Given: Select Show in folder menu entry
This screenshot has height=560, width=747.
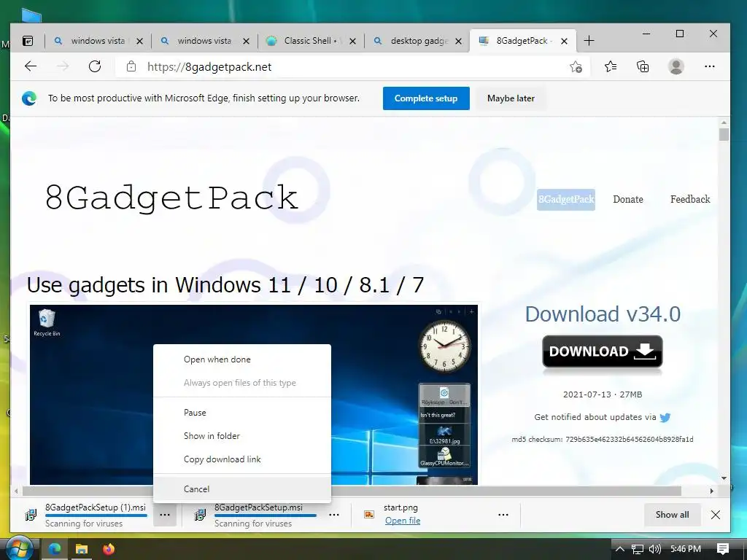Looking at the screenshot, I should pyautogui.click(x=242, y=436).
